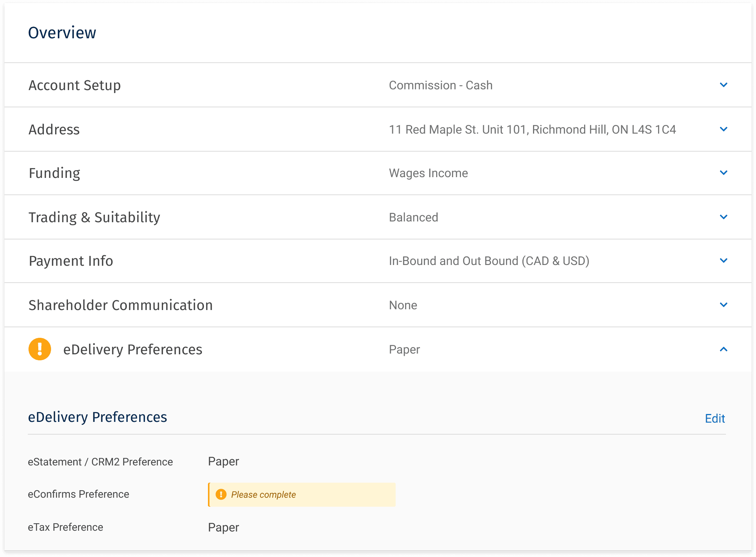
Task: Click the Funding row heading
Action: [54, 173]
